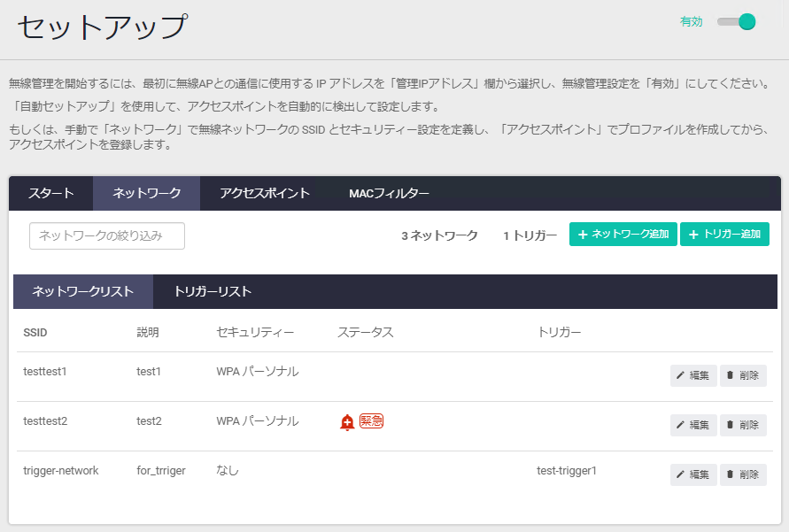The image size is (789, 532).
Task: Click the red emergency bell icon
Action: click(x=347, y=422)
